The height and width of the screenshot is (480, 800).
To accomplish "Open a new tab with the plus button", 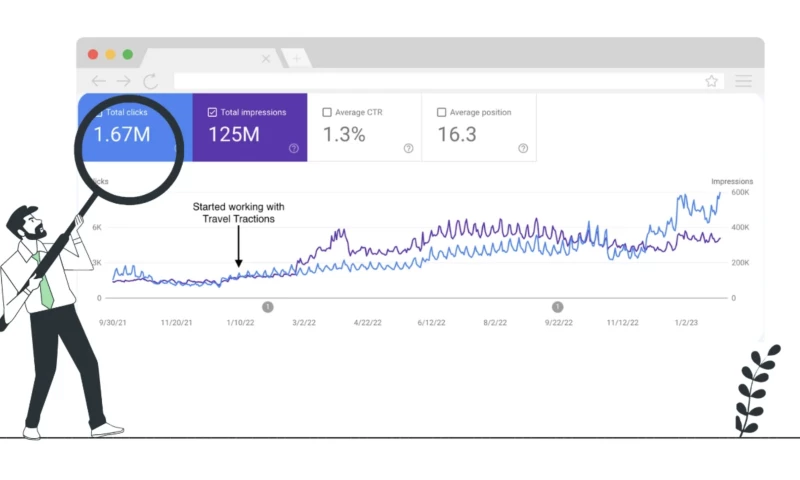I will pyautogui.click(x=296, y=58).
